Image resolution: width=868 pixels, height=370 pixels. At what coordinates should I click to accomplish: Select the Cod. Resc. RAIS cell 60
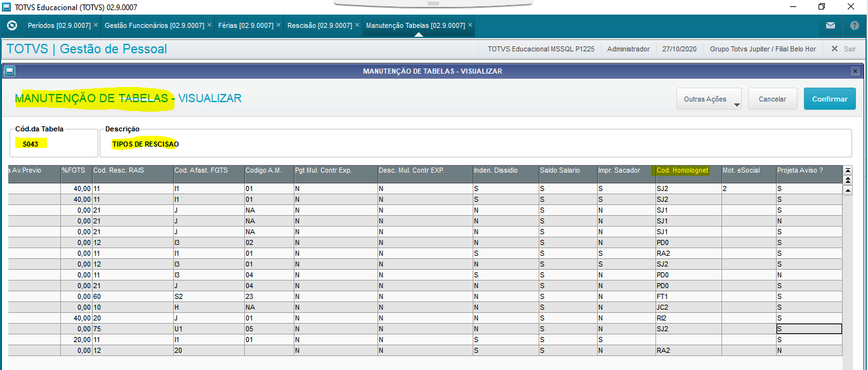pyautogui.click(x=133, y=296)
